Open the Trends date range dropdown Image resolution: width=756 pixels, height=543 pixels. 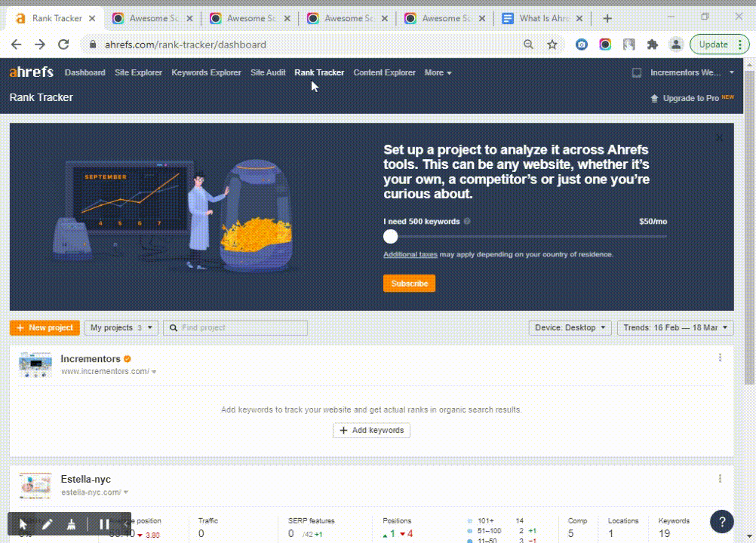click(x=675, y=327)
